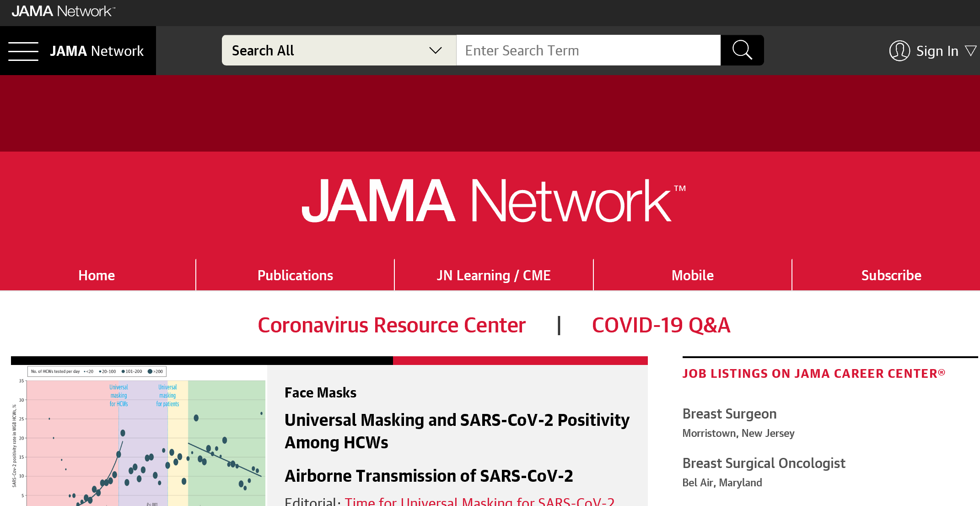Click the user profile icon
The width and height of the screenshot is (980, 506).
click(899, 51)
